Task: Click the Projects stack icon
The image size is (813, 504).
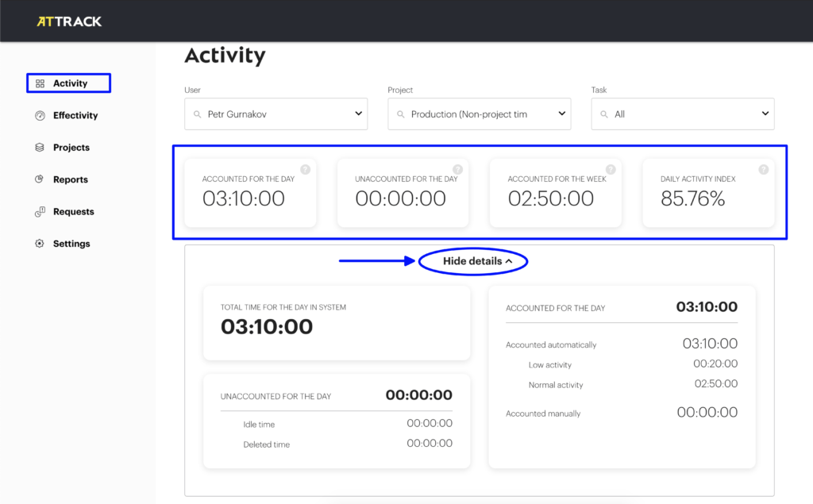Action: 40,148
